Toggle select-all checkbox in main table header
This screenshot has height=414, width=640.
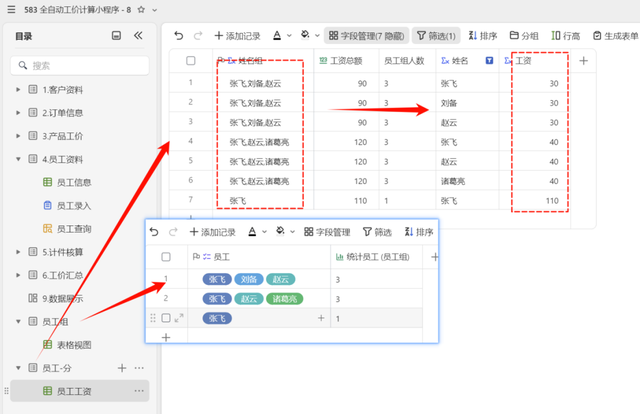point(191,61)
